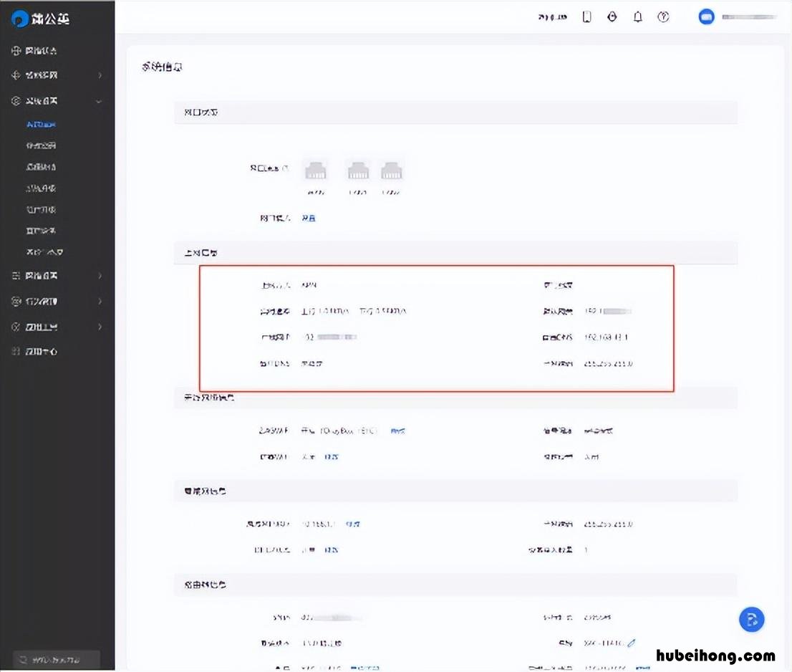Click the LAN1 network port icon

click(x=358, y=171)
